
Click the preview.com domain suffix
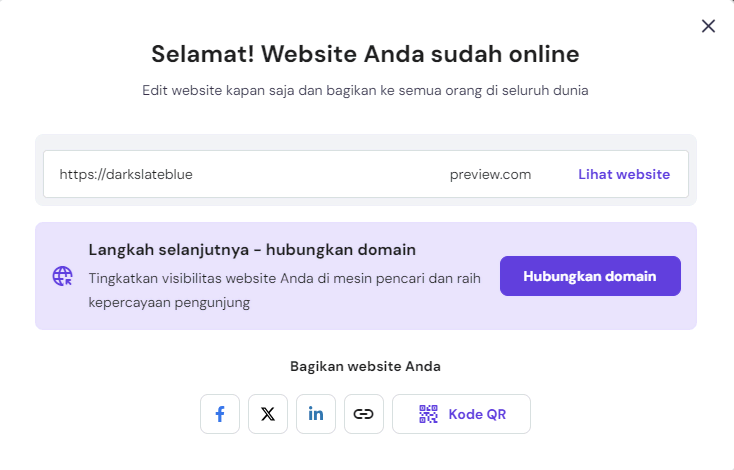pyautogui.click(x=490, y=174)
